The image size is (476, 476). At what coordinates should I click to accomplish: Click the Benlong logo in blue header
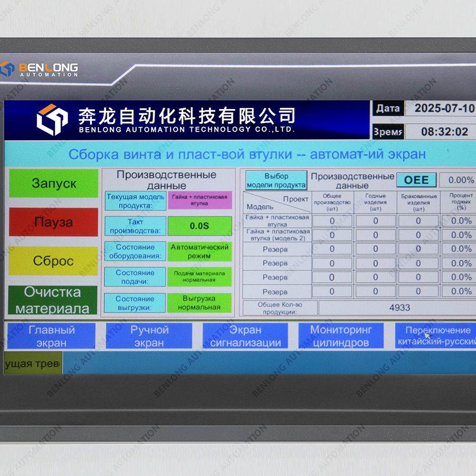click(52, 119)
